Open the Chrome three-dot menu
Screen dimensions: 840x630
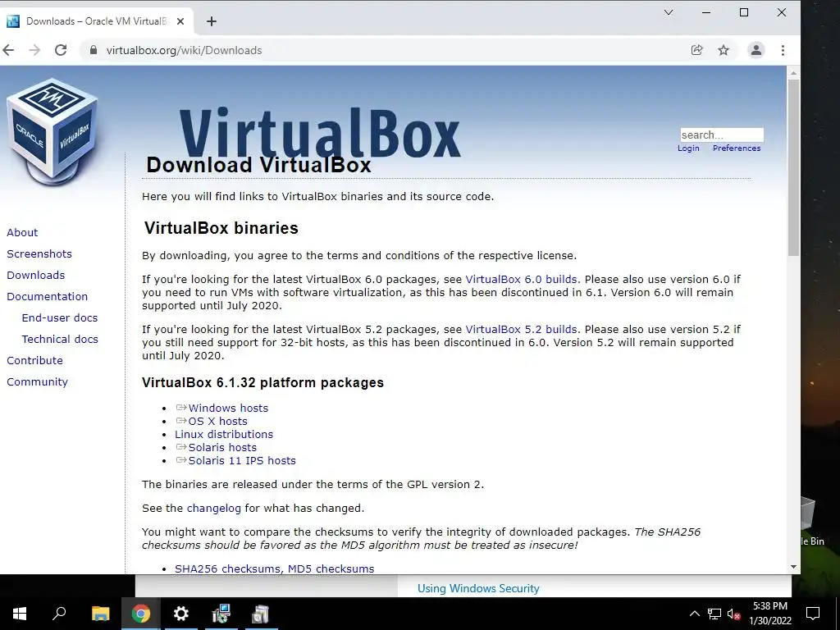[783, 50]
